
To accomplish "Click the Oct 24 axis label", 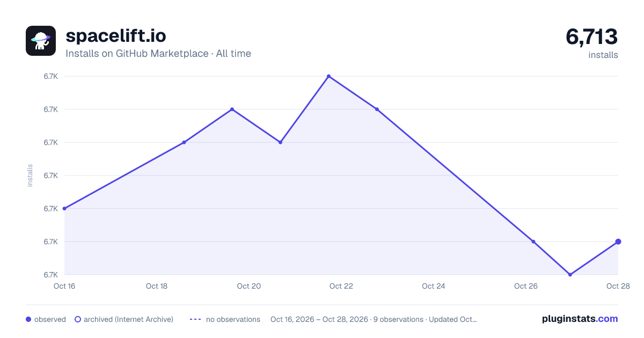I will [434, 286].
